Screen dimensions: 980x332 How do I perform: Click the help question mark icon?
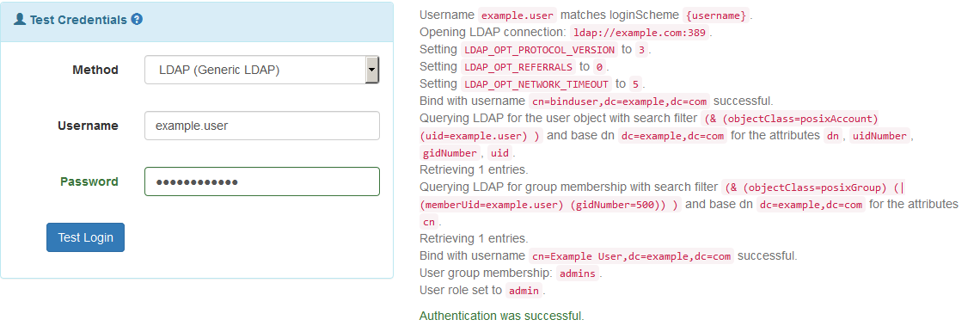[x=137, y=20]
